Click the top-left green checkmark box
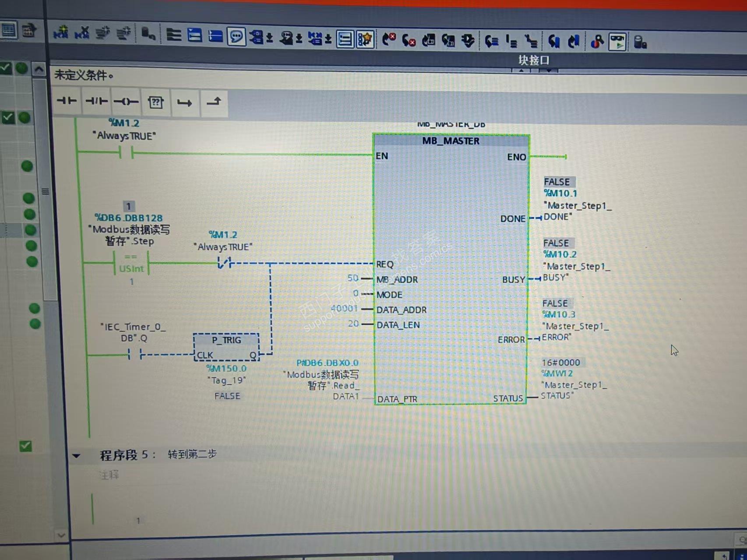Viewport: 747px width, 560px height. click(x=6, y=68)
